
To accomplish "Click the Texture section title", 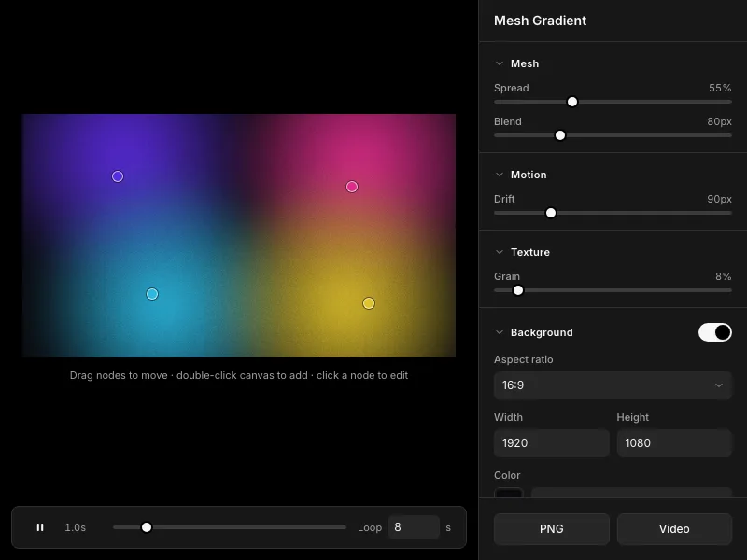I will [x=529, y=252].
